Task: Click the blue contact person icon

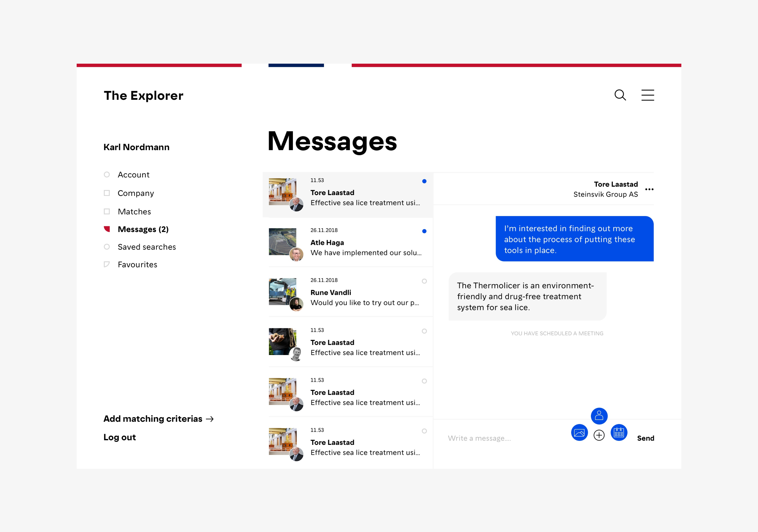Action: click(599, 416)
